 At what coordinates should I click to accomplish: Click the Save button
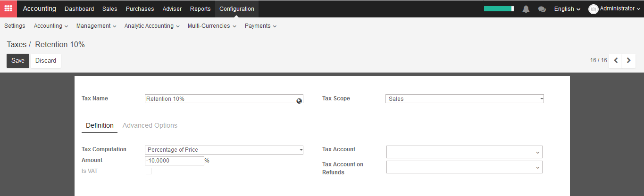[x=18, y=61]
